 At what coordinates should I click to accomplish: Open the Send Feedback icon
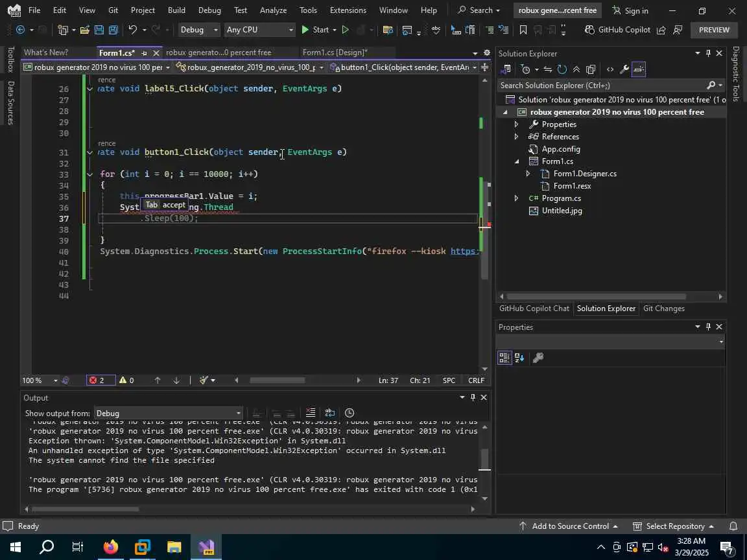[678, 30]
